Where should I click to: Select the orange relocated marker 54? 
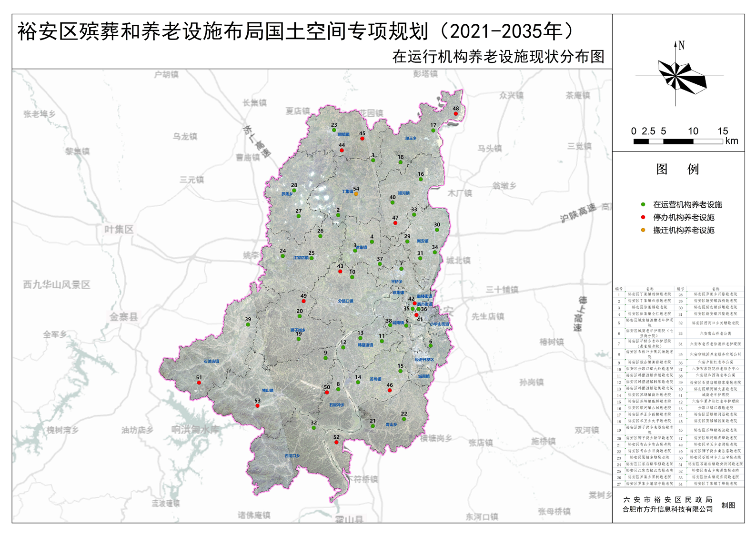coord(356,194)
